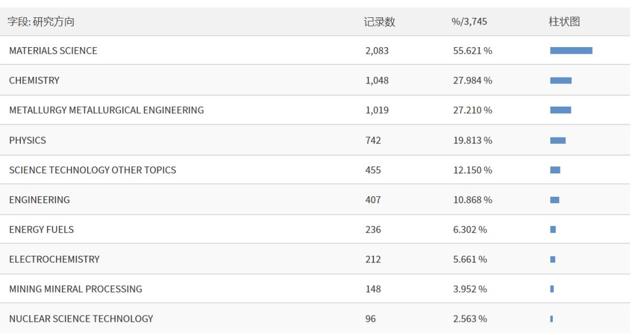Click MINING MINERAL PROCESSING label
This screenshot has width=644, height=335.
click(76, 289)
